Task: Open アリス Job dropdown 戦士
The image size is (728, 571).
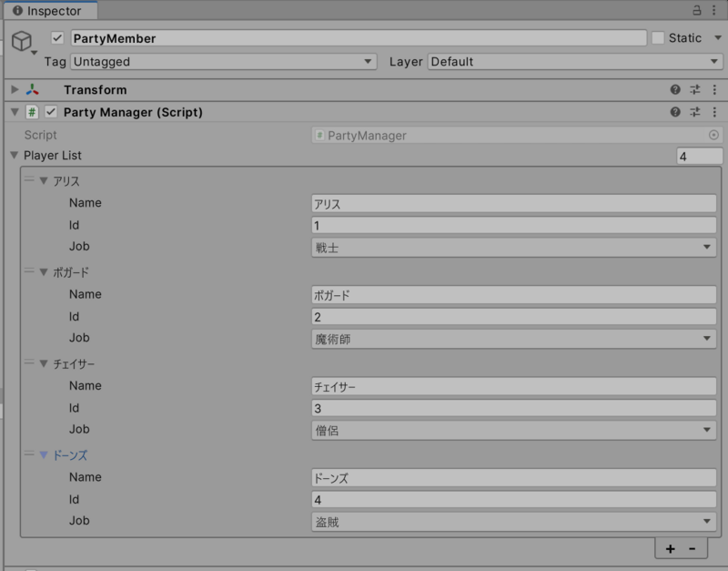Action: (513, 247)
